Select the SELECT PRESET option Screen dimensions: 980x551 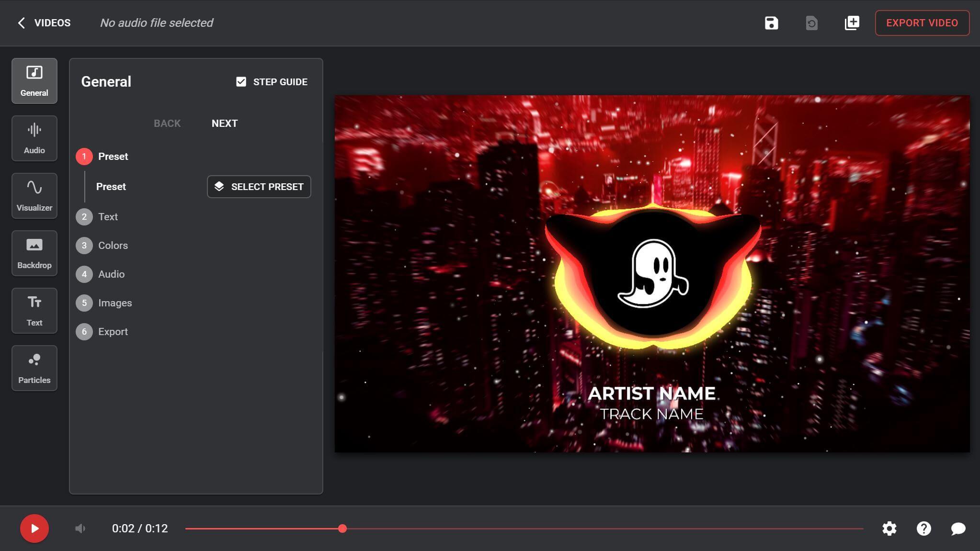tap(259, 186)
